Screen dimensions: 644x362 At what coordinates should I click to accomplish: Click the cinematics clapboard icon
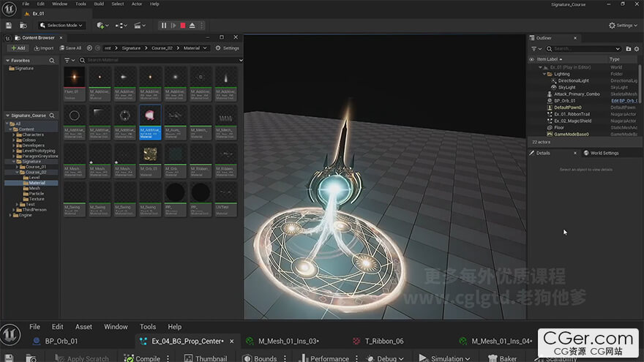(x=138, y=26)
